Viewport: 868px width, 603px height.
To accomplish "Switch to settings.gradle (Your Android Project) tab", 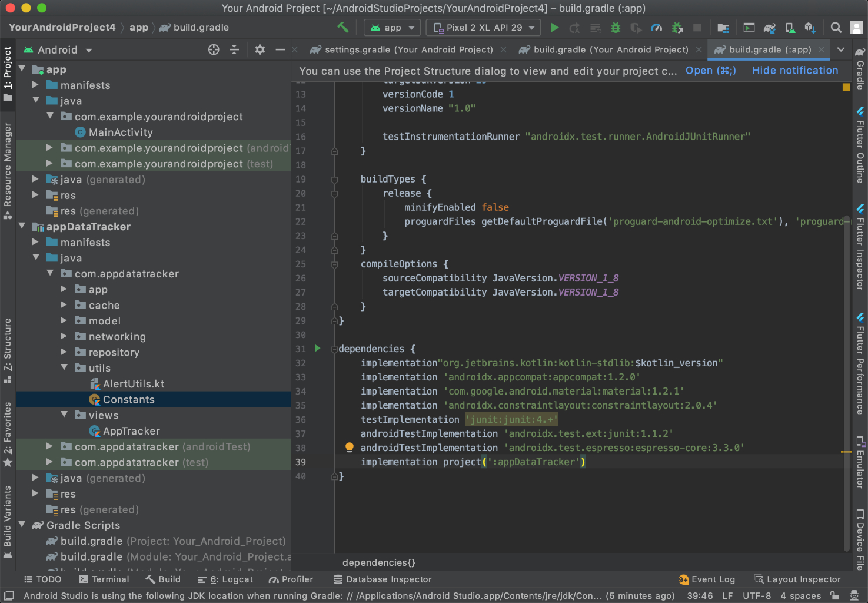I will click(408, 49).
